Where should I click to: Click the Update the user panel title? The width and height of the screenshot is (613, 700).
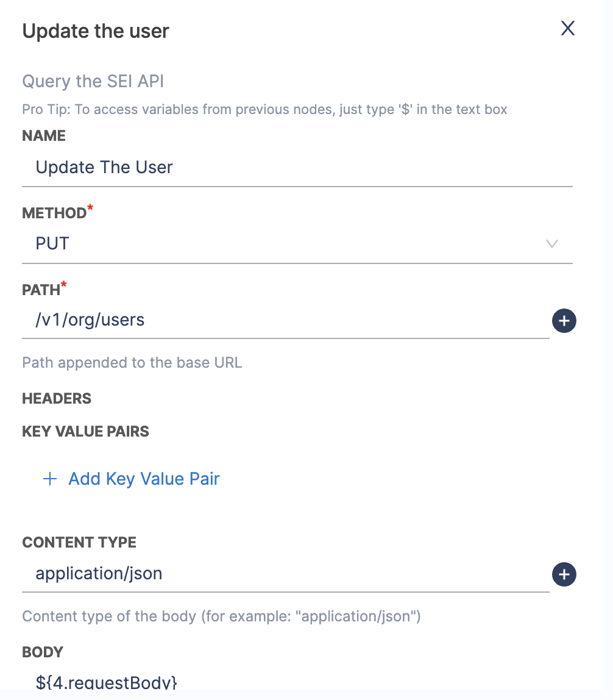tap(96, 31)
